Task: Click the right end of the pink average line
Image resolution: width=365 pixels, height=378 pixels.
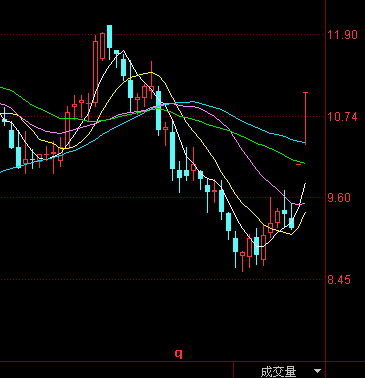Action: (304, 203)
